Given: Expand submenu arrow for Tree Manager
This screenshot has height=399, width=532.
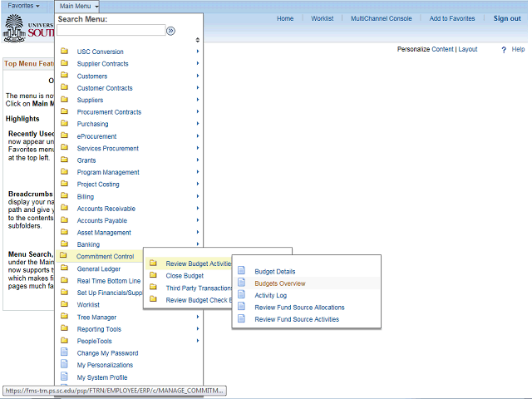Looking at the screenshot, I should tap(198, 317).
